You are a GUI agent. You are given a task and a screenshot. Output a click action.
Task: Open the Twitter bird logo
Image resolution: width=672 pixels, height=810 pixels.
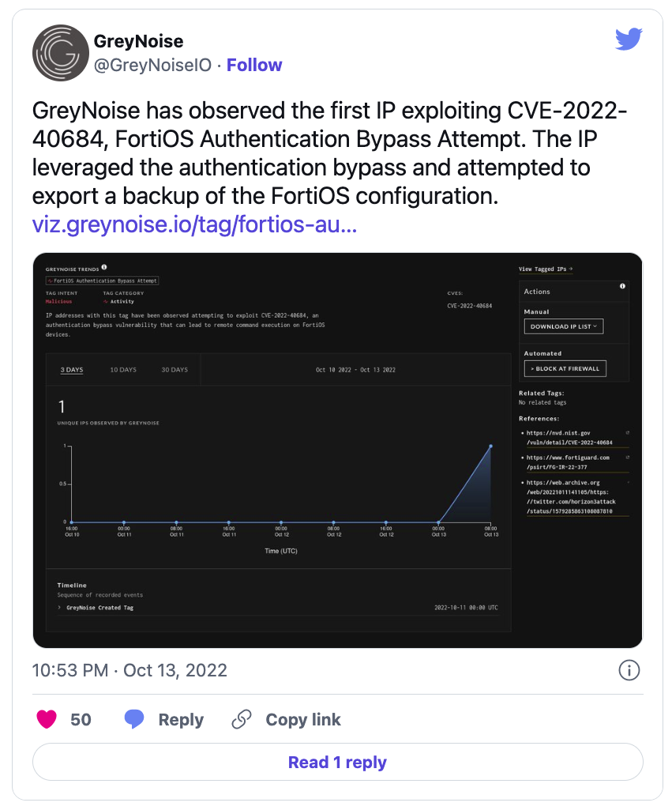pyautogui.click(x=629, y=39)
